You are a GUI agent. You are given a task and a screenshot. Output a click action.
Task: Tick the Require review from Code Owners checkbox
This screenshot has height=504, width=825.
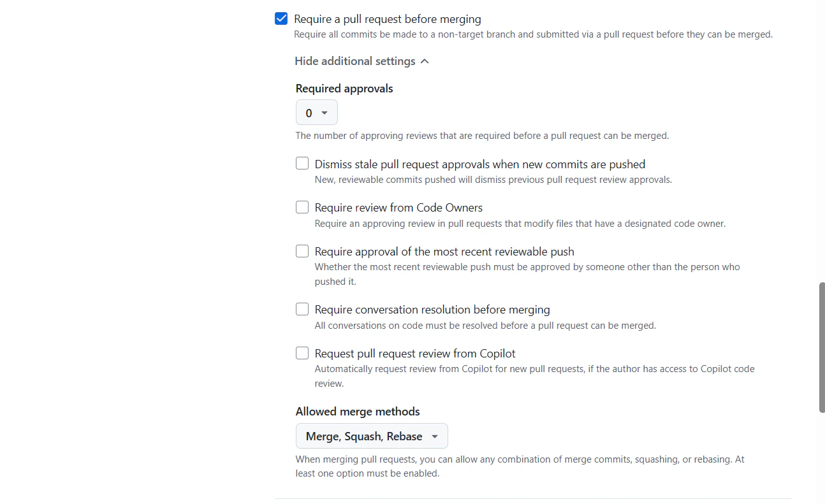point(302,207)
